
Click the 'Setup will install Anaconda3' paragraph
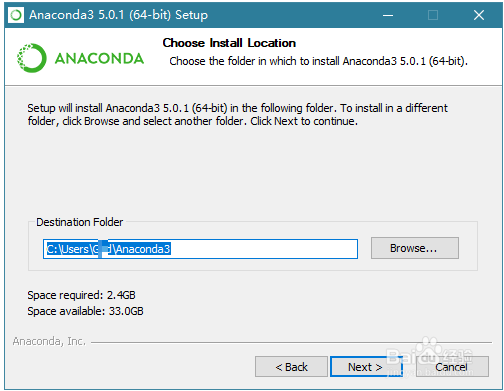click(x=237, y=114)
